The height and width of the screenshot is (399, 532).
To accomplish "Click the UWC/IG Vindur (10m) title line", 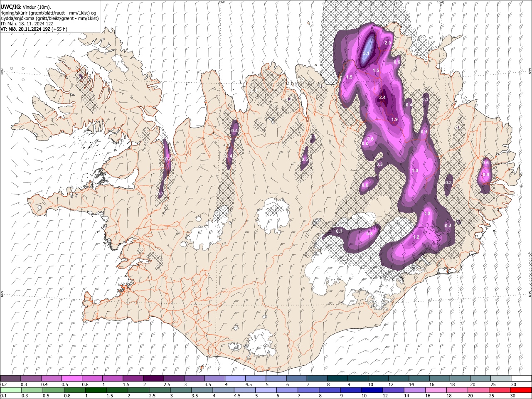I will click(25, 7).
